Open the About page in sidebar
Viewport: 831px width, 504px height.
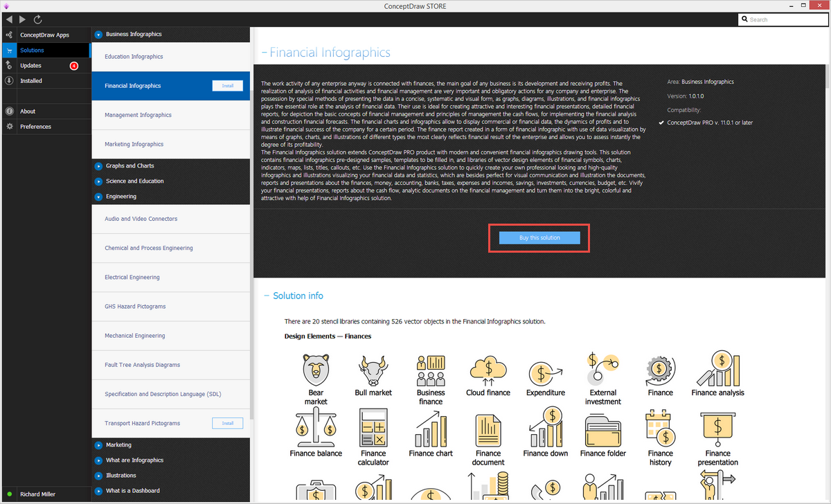(45, 111)
